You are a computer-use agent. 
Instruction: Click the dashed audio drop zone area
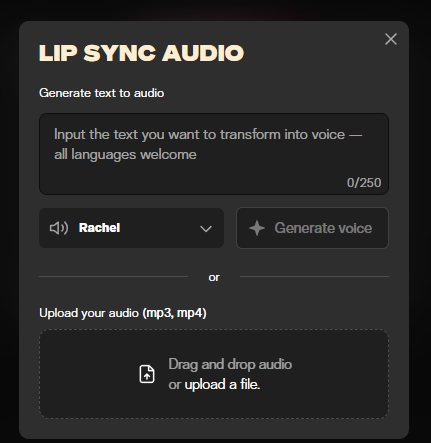pos(214,374)
